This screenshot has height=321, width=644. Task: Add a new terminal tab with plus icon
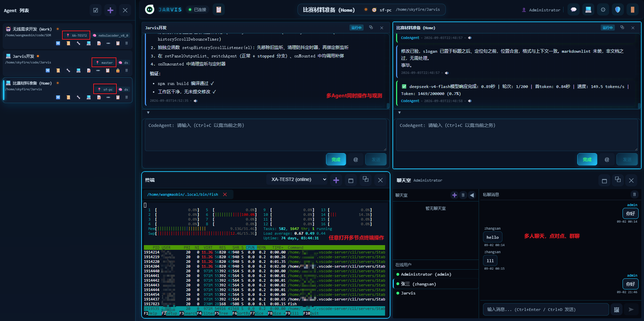[x=336, y=180]
